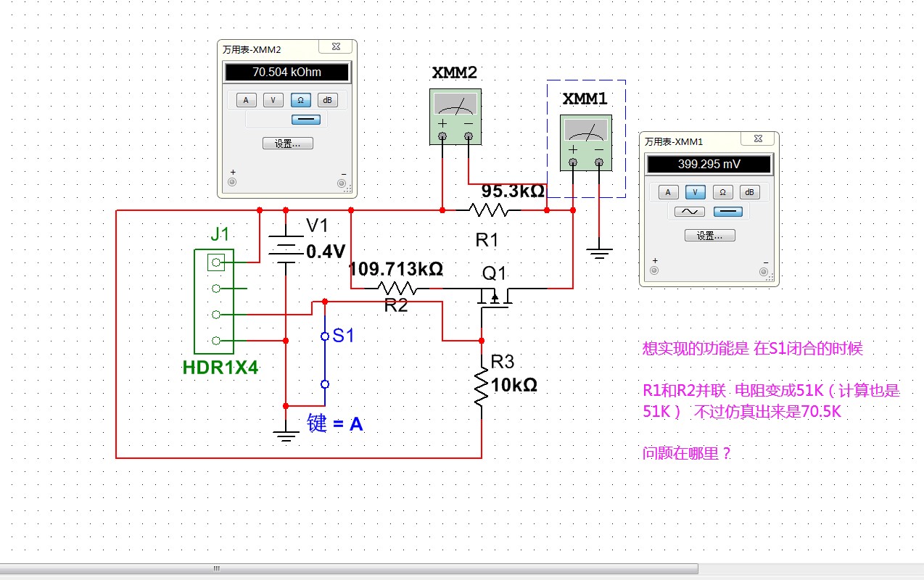Image resolution: width=924 pixels, height=580 pixels.
Task: Open 设置 settings in XMM2 multimeter window
Action: click(287, 144)
